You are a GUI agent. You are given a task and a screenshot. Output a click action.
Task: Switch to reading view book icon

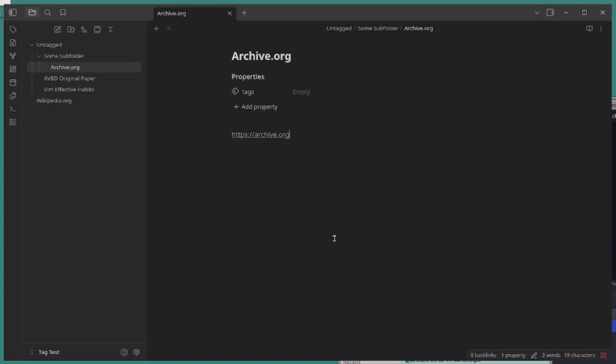tap(589, 28)
